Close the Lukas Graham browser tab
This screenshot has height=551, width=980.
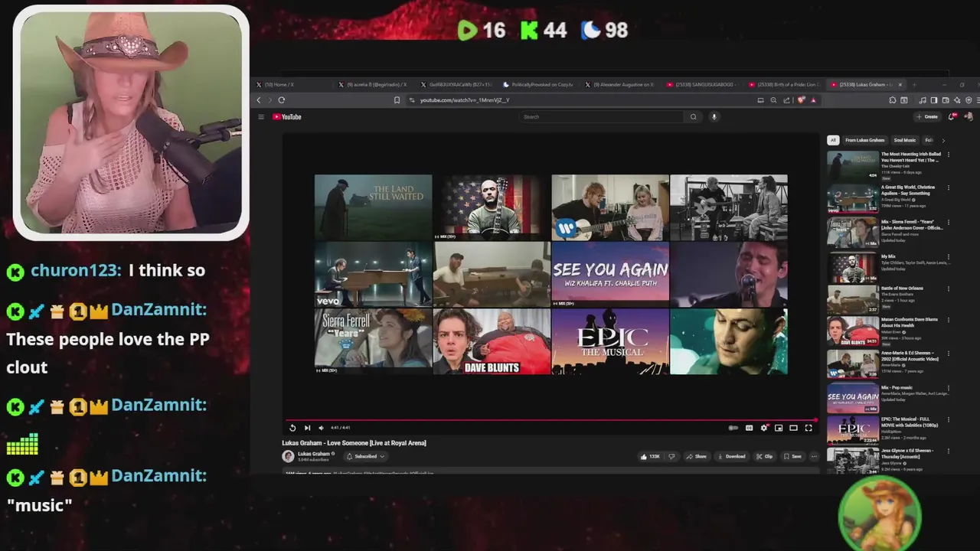pyautogui.click(x=900, y=85)
